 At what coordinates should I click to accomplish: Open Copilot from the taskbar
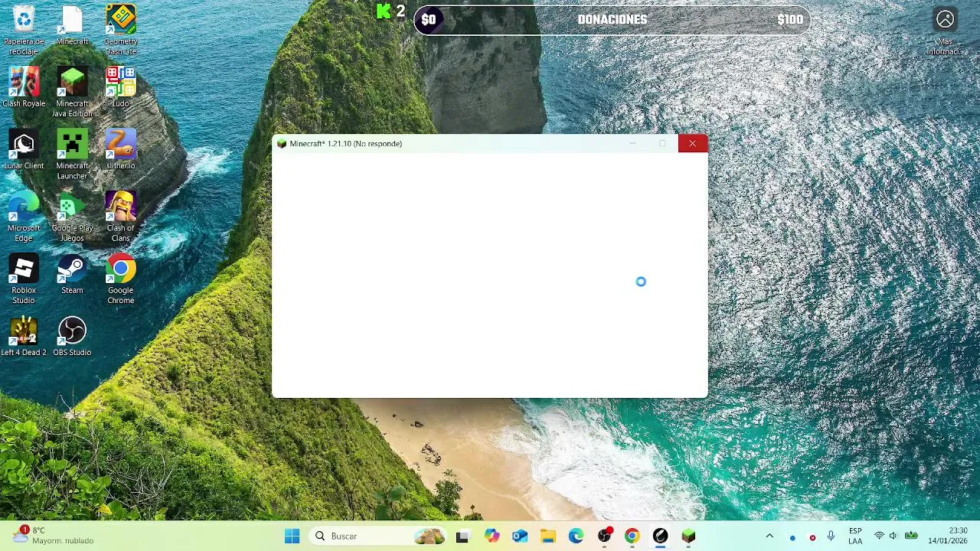coord(492,536)
